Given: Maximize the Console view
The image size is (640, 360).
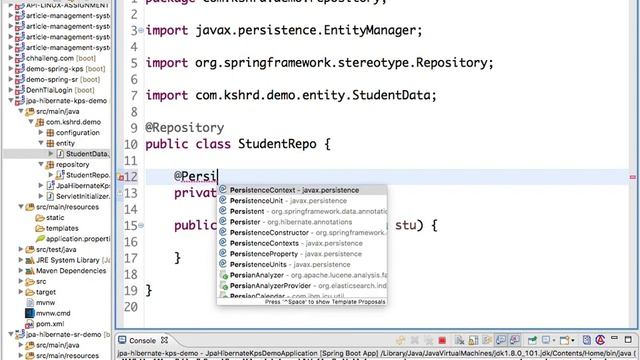Looking at the screenshot, I should [x=628, y=340].
